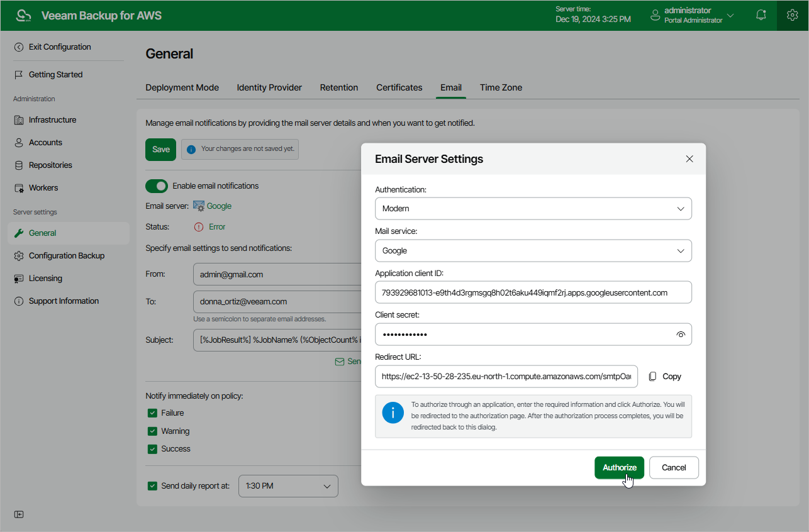
Task: Click the Application client ID field
Action: (x=533, y=292)
